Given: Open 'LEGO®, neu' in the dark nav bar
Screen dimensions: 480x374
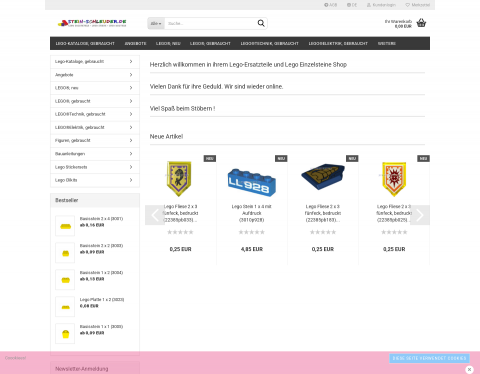Looking at the screenshot, I should pos(168,43).
